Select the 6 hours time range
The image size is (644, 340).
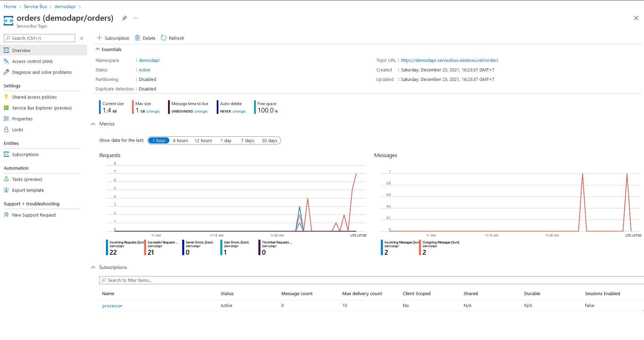[x=180, y=140]
